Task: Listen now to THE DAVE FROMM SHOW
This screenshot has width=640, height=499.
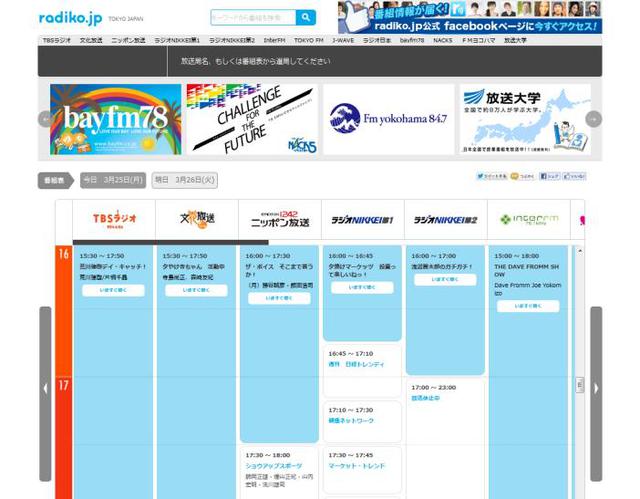Action: (x=528, y=306)
